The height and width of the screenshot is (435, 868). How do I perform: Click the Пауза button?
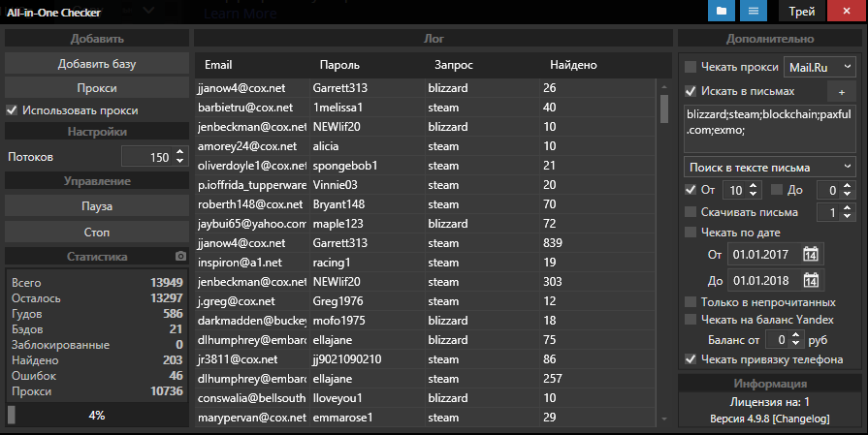coord(97,206)
